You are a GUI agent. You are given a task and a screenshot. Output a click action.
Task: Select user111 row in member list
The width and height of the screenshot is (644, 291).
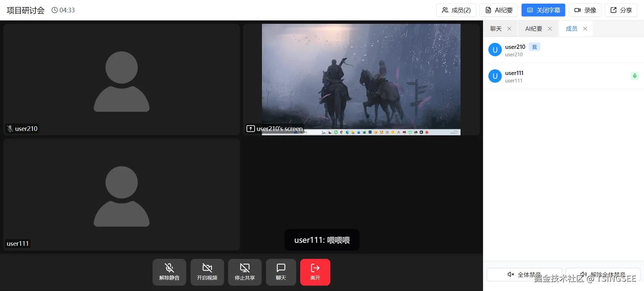563,76
